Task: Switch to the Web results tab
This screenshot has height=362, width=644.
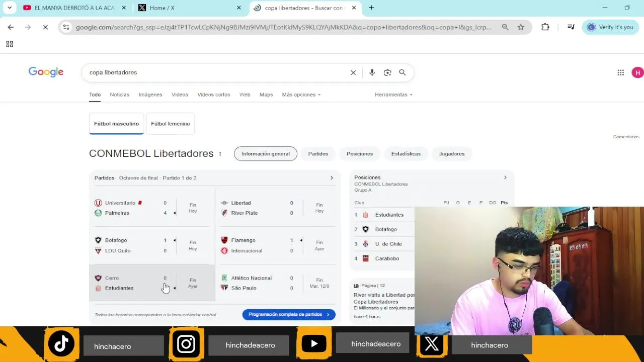Action: (245, 95)
